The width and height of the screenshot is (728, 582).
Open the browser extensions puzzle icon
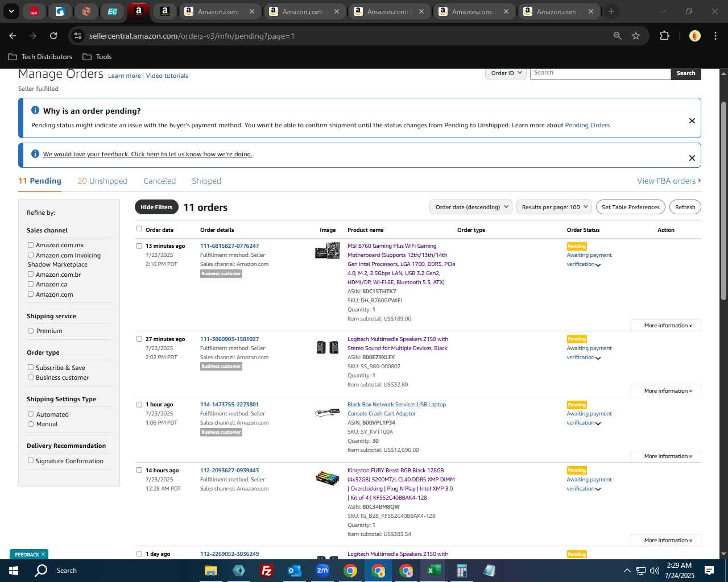tap(664, 36)
